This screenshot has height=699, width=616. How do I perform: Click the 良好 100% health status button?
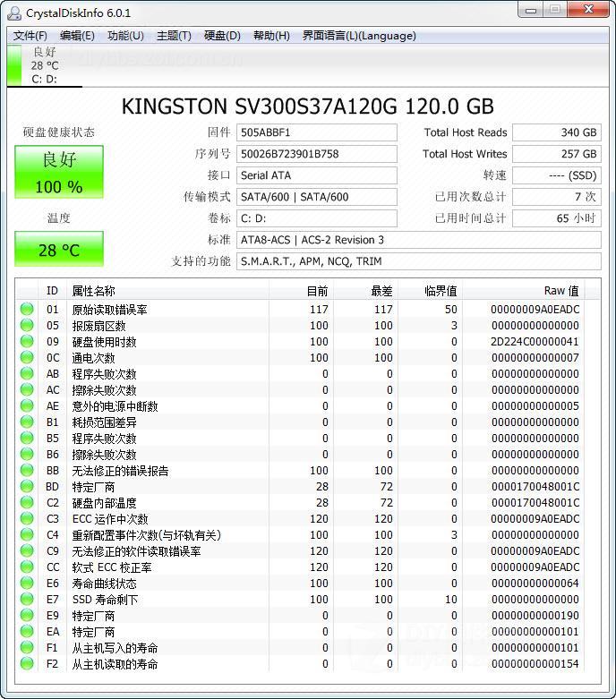click(59, 172)
